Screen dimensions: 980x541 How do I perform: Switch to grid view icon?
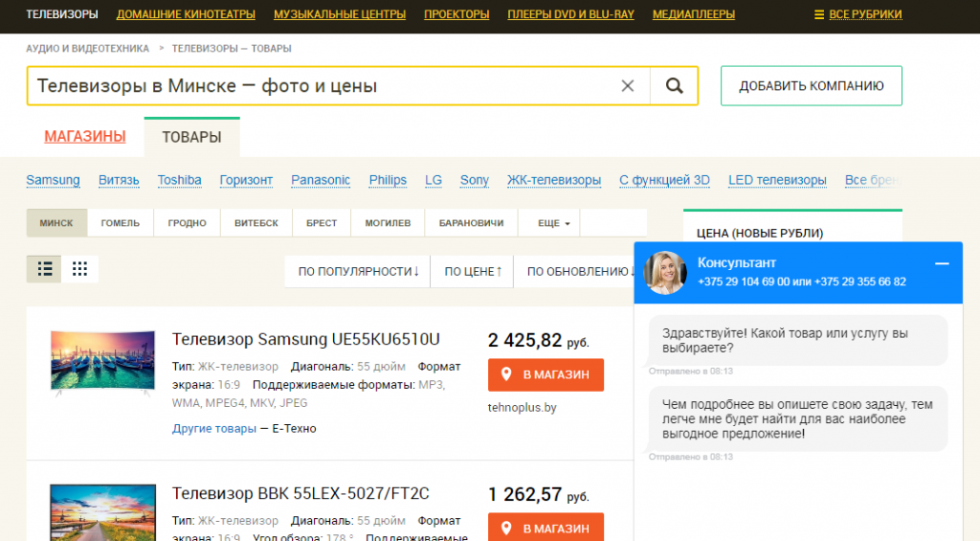tap(79, 269)
